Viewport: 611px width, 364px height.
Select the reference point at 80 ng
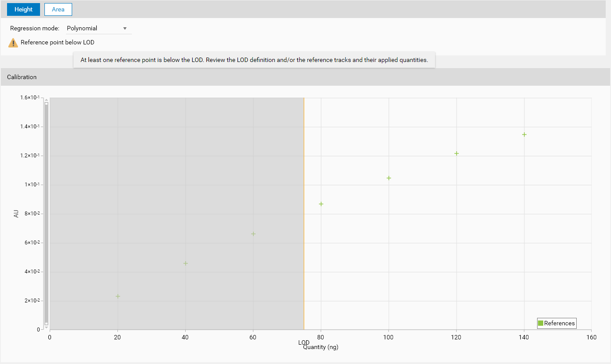[321, 204]
